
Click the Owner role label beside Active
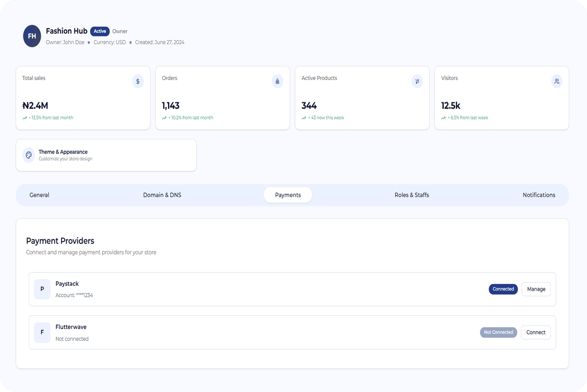click(x=120, y=31)
